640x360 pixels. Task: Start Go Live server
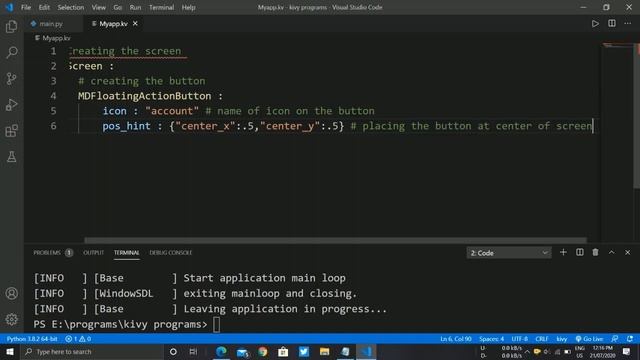589,339
